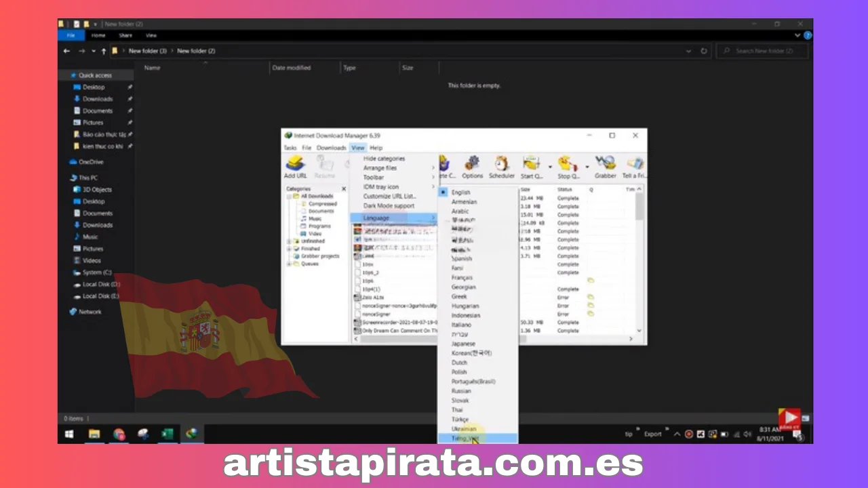Viewport: 868px width, 488px height.
Task: Expand IDM tray icon submenu
Action: click(x=394, y=187)
